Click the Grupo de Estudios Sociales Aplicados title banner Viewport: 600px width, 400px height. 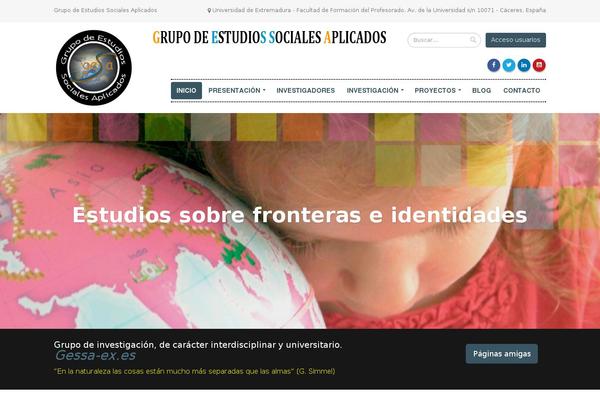[x=269, y=38]
